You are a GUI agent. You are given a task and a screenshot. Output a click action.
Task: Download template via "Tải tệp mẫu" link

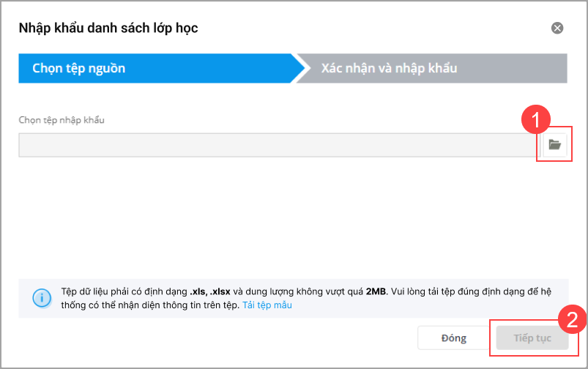pyautogui.click(x=267, y=305)
